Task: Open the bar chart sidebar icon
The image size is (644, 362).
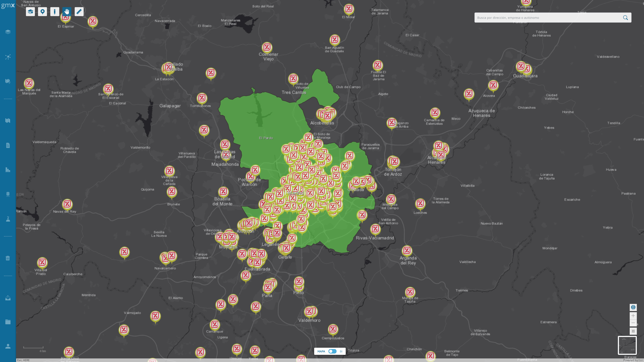Action: [x=8, y=170]
